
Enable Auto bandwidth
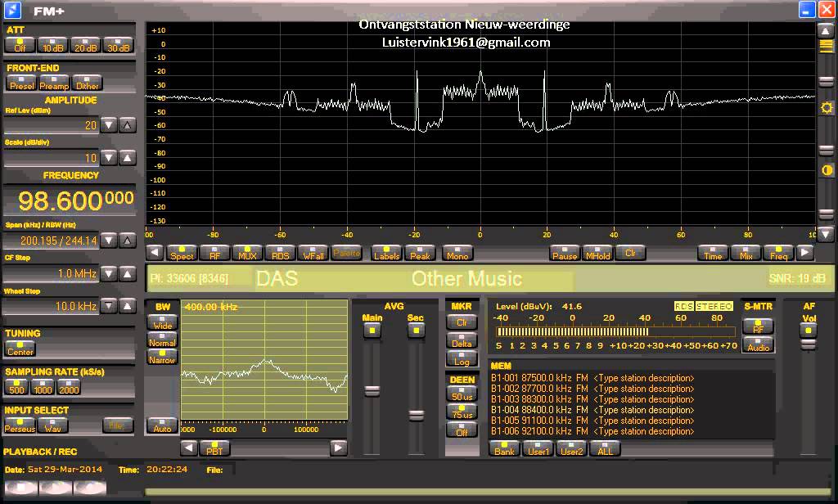pos(163,426)
